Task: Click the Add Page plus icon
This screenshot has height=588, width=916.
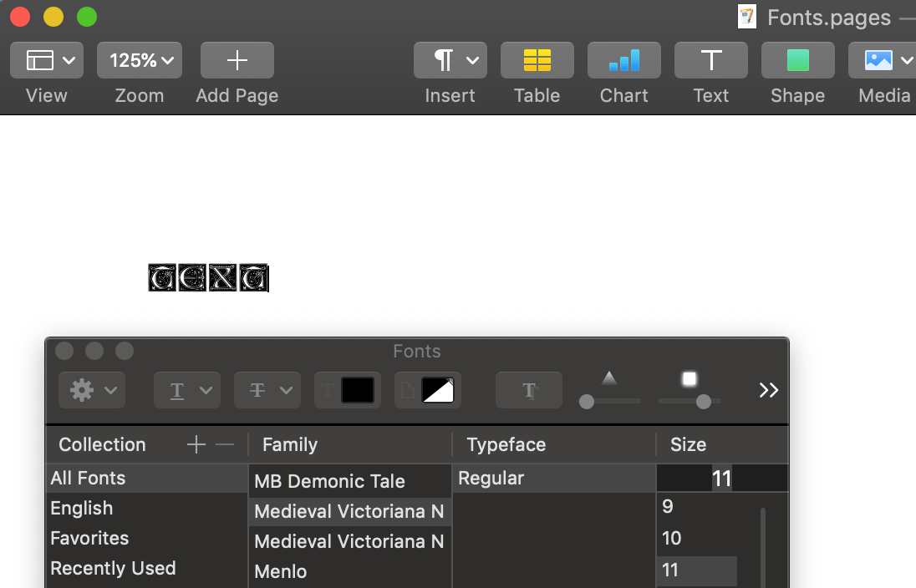Action: coord(237,60)
